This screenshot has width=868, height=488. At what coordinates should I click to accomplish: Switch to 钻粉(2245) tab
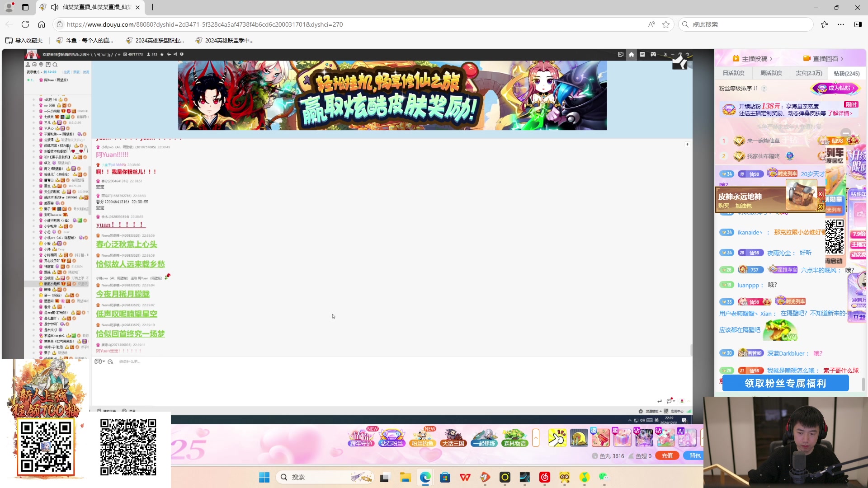click(847, 73)
